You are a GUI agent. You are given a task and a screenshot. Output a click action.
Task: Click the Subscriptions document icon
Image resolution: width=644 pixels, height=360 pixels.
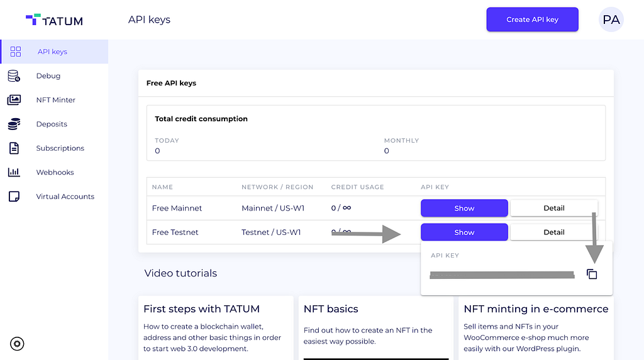(x=14, y=148)
